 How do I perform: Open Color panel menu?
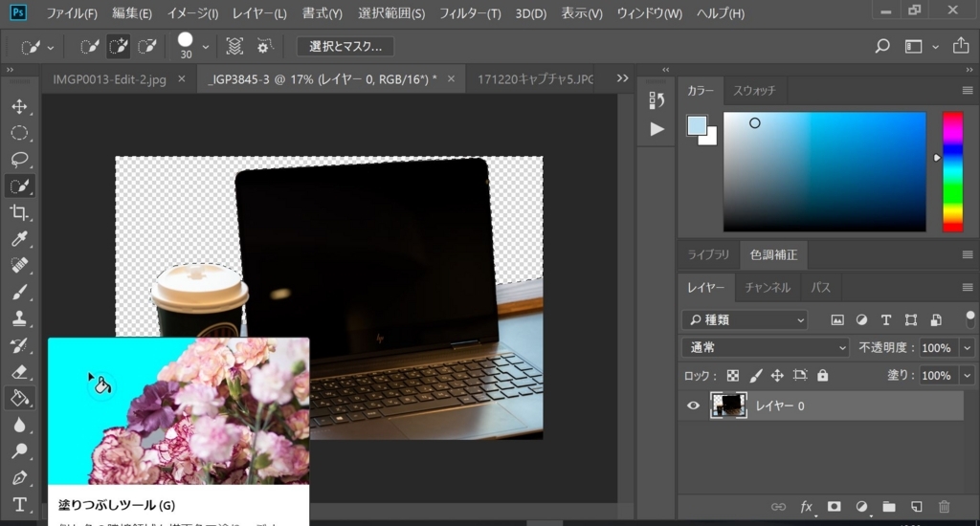click(x=968, y=91)
